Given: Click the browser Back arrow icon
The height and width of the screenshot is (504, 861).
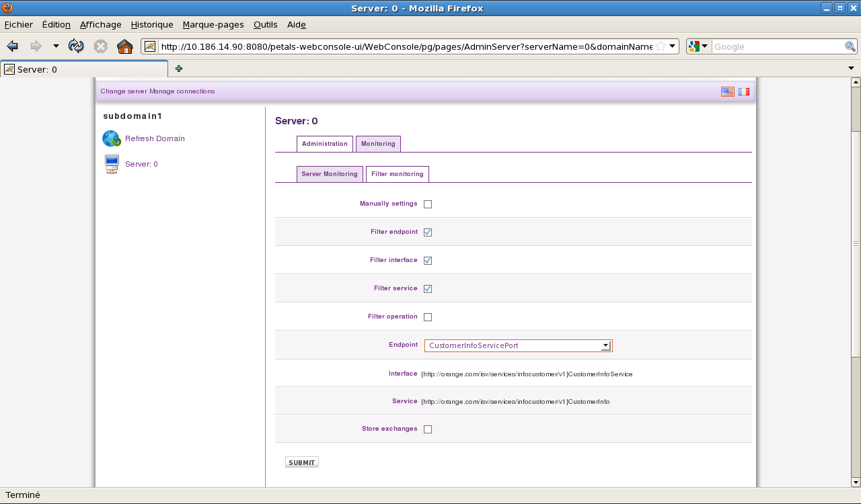Looking at the screenshot, I should point(12,46).
